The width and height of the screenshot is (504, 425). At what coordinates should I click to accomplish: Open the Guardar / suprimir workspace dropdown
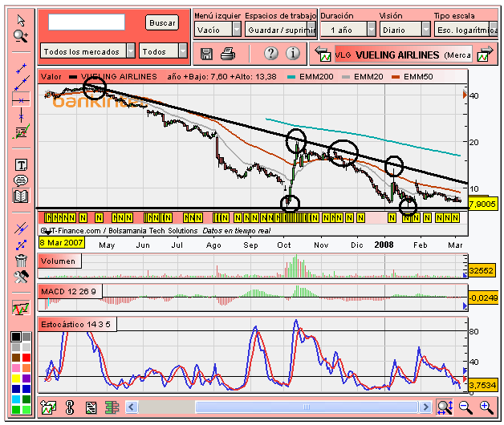[281, 30]
